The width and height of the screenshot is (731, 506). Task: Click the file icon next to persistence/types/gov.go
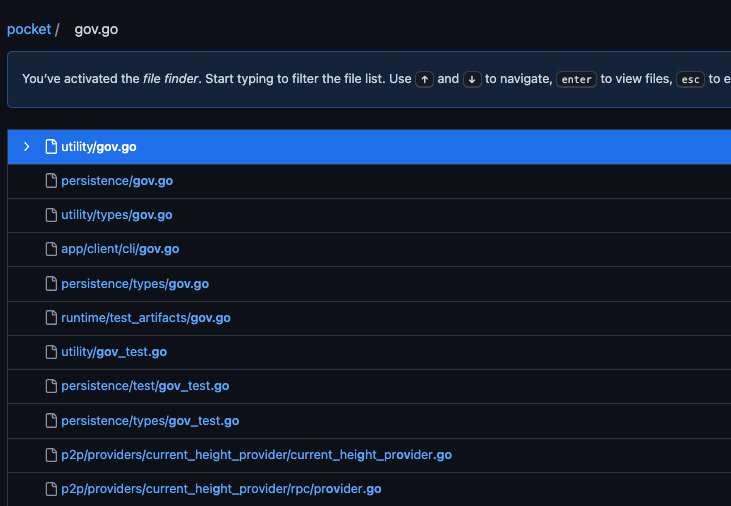point(51,283)
